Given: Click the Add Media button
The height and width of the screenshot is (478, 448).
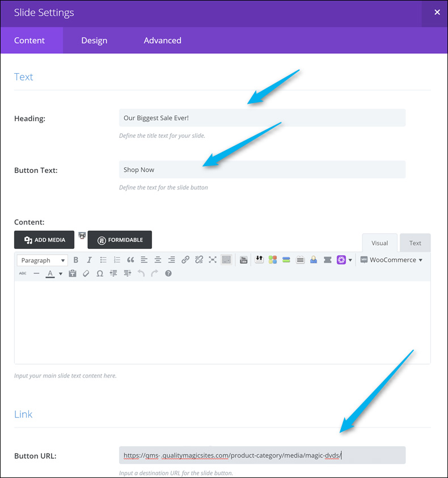Looking at the screenshot, I should [x=44, y=240].
